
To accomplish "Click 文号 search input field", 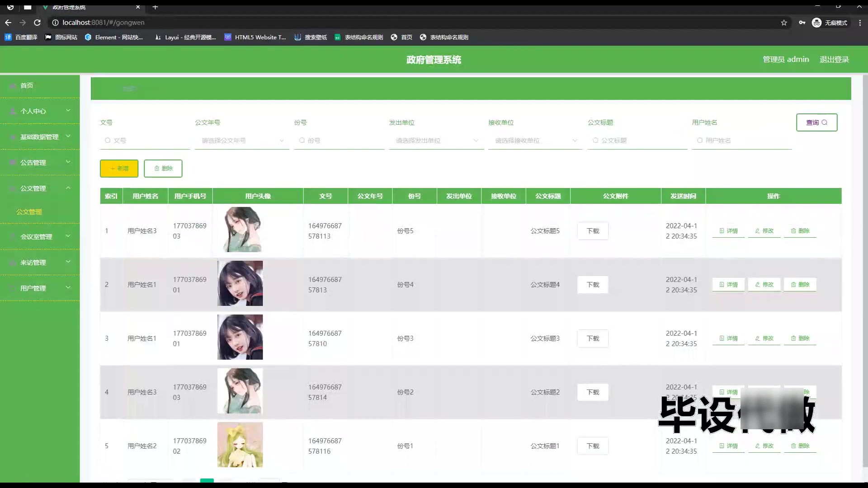I will click(x=145, y=141).
